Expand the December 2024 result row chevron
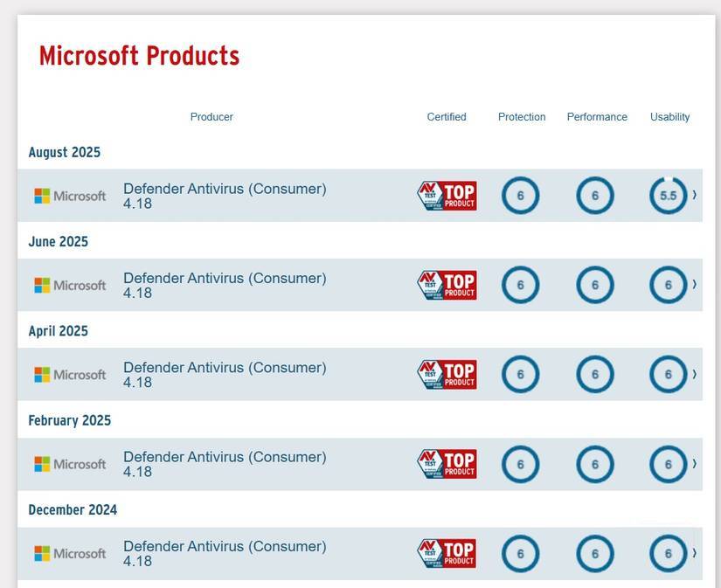Image resolution: width=721 pixels, height=588 pixels. pos(693,552)
